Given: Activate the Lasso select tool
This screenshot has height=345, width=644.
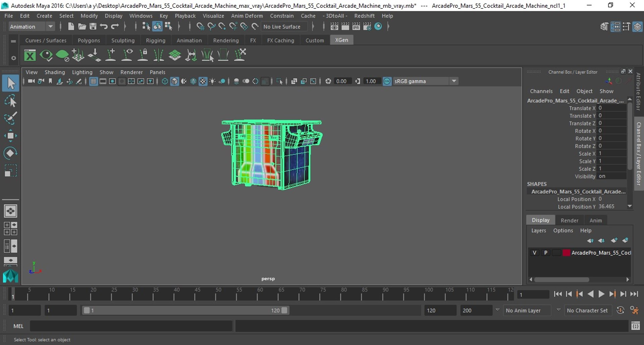Looking at the screenshot, I should [10, 101].
